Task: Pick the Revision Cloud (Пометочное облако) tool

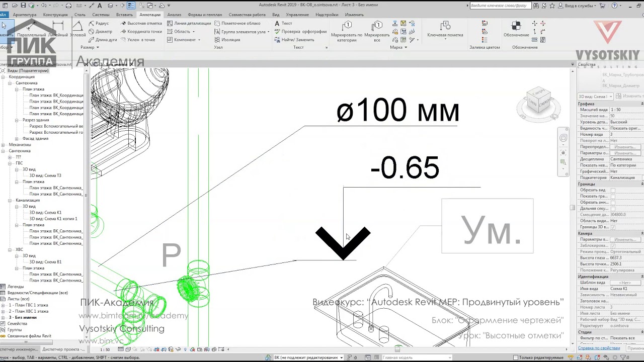Action: 237,24
